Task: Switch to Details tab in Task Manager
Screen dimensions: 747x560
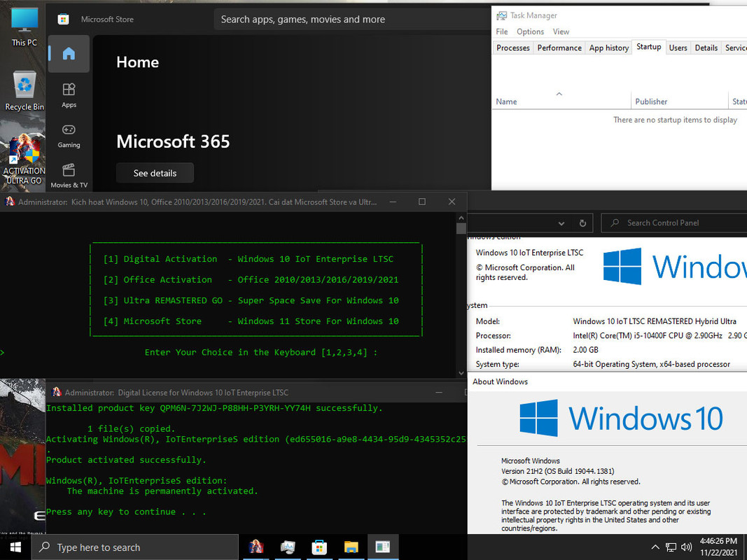Action: [706, 48]
